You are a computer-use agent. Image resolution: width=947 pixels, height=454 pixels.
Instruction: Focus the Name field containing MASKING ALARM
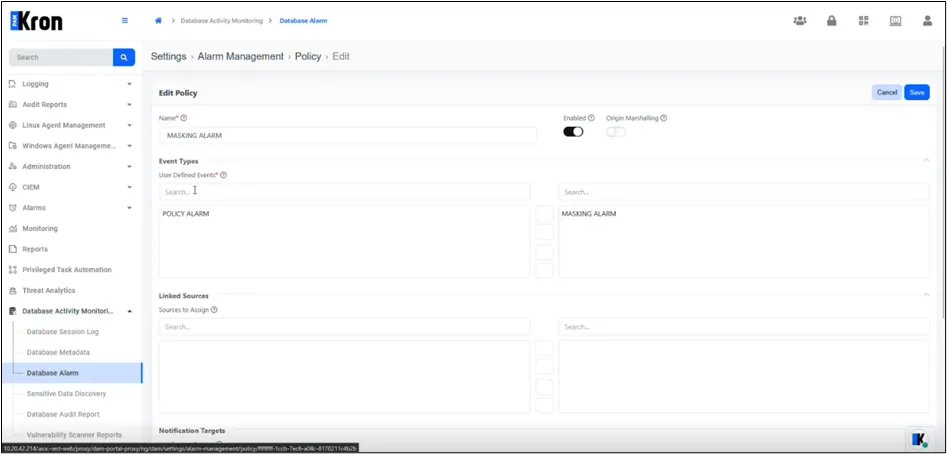348,135
